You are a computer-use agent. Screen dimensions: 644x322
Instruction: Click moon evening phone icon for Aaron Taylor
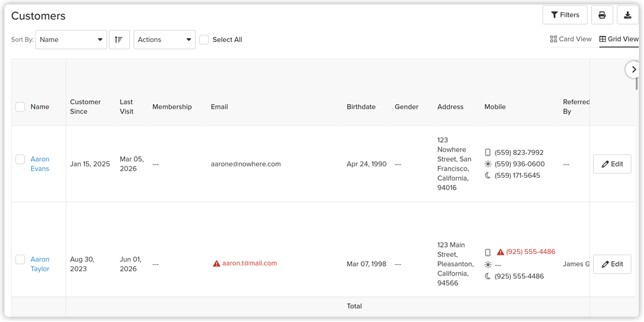488,276
